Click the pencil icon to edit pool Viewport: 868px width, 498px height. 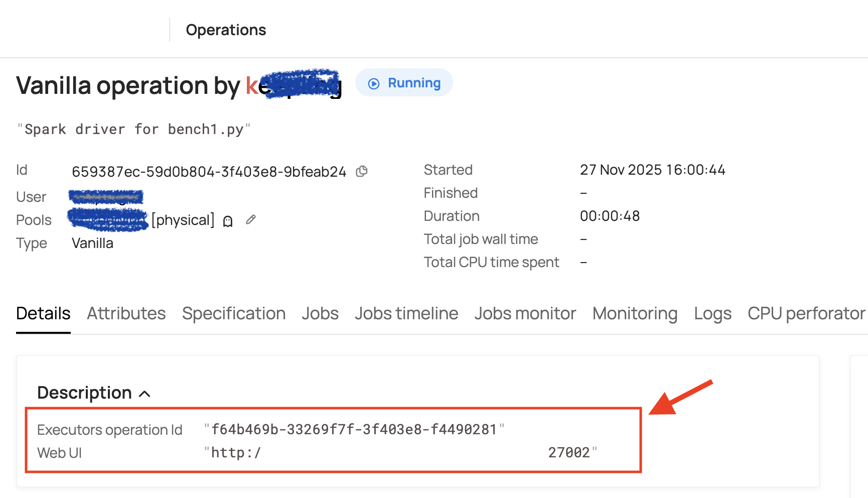point(251,220)
